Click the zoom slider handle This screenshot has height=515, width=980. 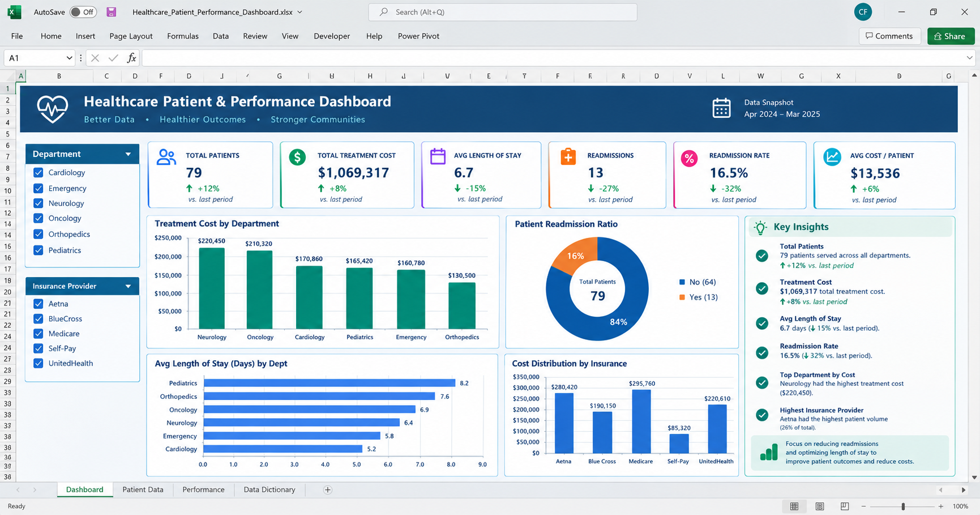(903, 506)
